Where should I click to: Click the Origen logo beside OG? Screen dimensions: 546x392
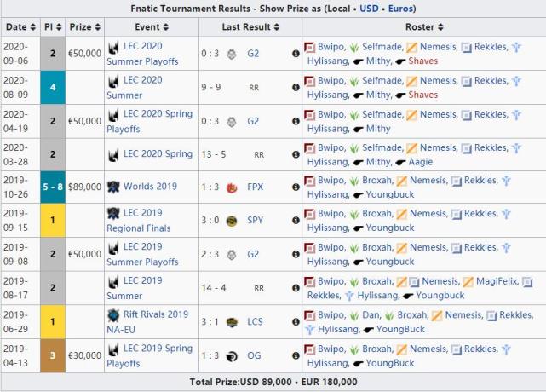click(x=232, y=356)
